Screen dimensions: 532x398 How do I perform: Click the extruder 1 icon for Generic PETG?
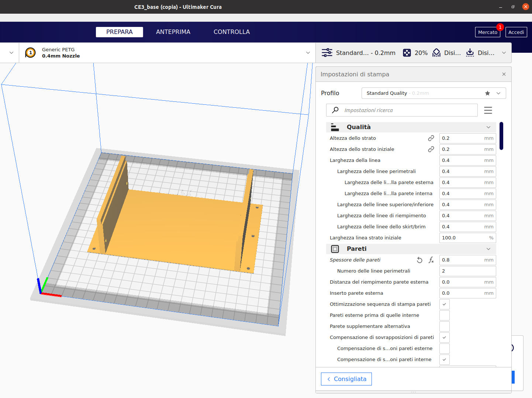(x=30, y=53)
